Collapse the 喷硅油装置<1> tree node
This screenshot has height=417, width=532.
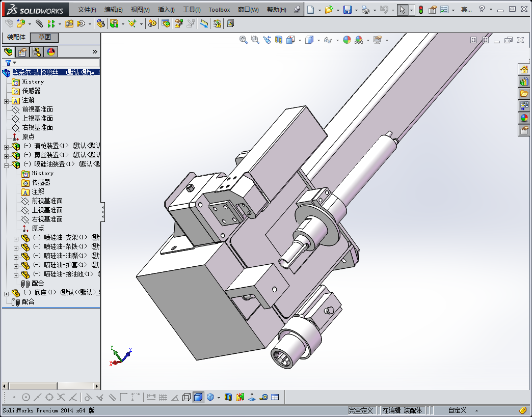click(x=7, y=165)
